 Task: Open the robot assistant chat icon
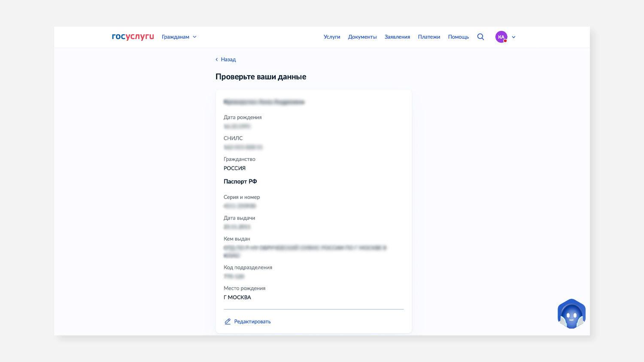point(571,314)
